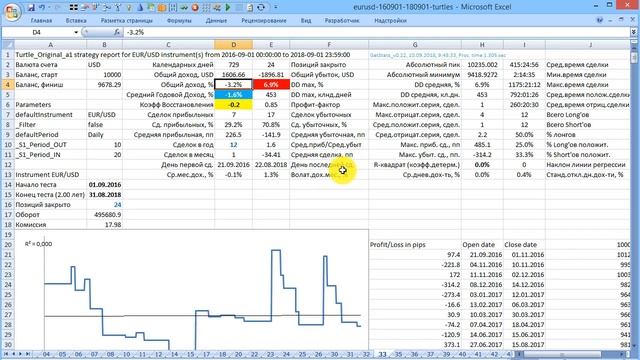The image size is (640, 360).
Task: Open the Рецензирование ribbon tab
Action: [264, 20]
